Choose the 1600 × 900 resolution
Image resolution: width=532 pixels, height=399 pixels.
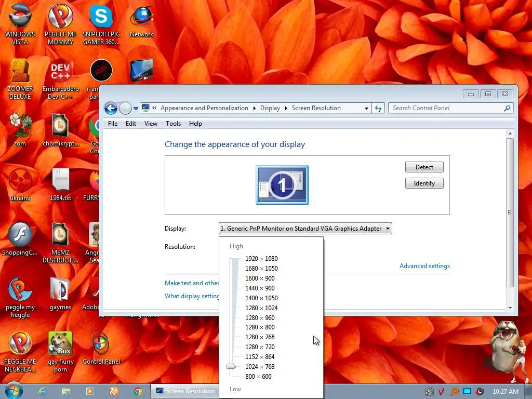260,278
